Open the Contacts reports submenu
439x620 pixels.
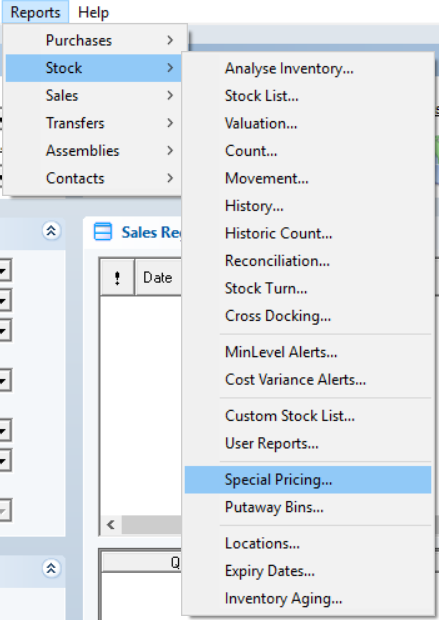click(94, 178)
